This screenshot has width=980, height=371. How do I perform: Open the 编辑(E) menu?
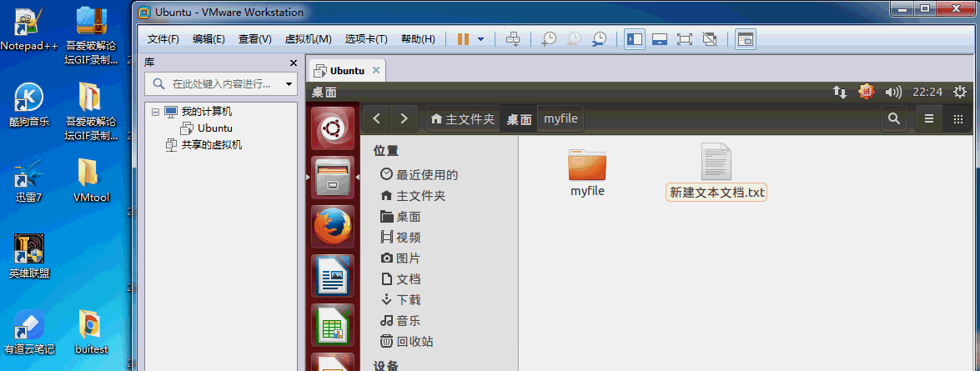(x=209, y=39)
